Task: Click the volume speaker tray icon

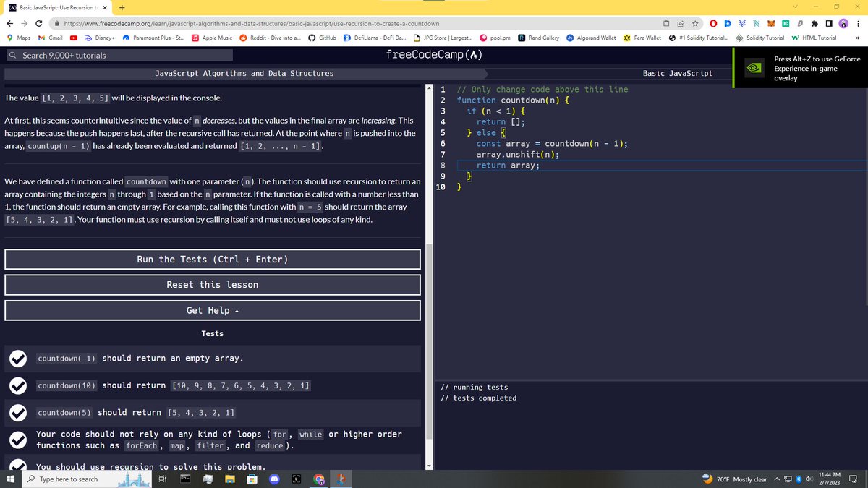Action: (809, 479)
